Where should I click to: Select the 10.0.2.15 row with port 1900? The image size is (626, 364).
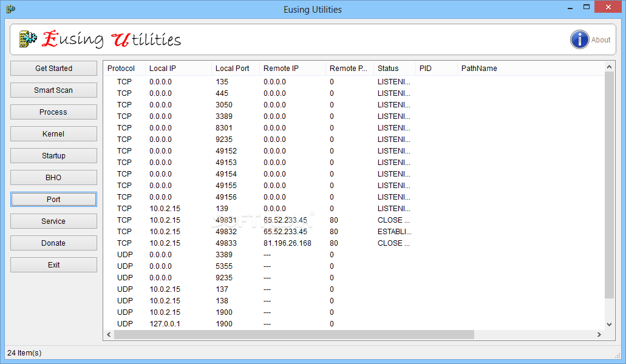(x=354, y=312)
